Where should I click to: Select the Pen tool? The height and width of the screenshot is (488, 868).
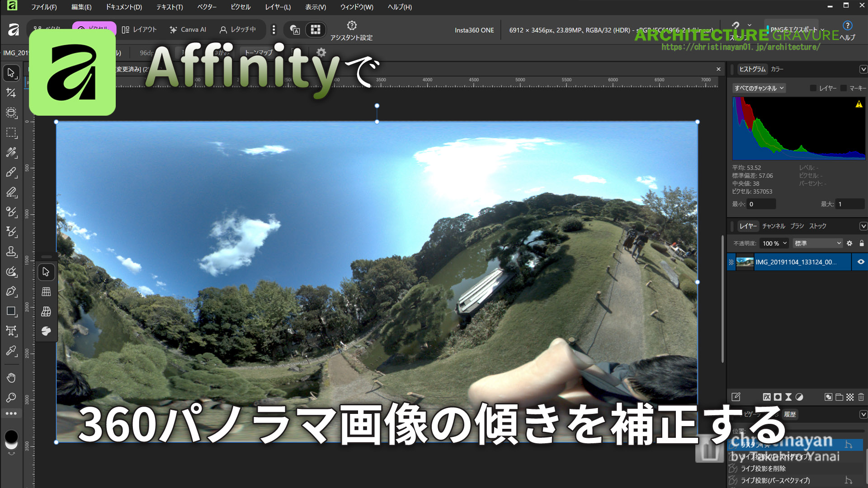click(x=11, y=291)
